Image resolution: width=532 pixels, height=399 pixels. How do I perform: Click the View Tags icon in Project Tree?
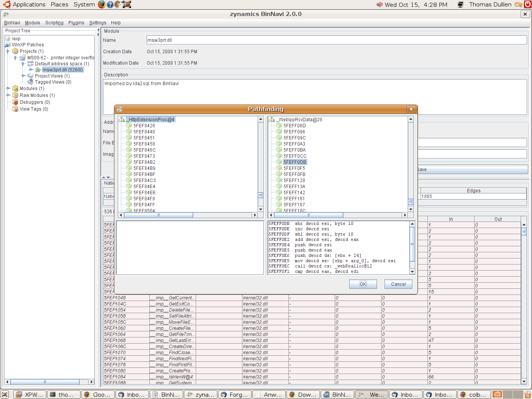point(15,109)
